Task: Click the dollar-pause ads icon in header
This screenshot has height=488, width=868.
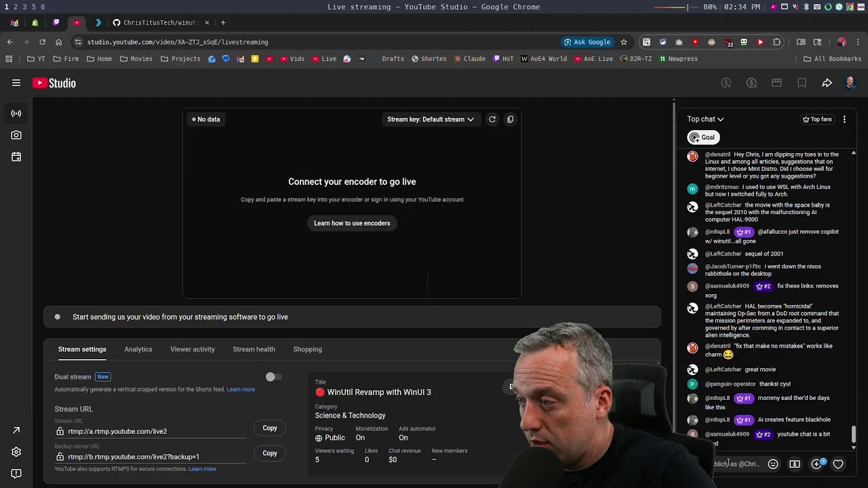Action: click(x=751, y=83)
